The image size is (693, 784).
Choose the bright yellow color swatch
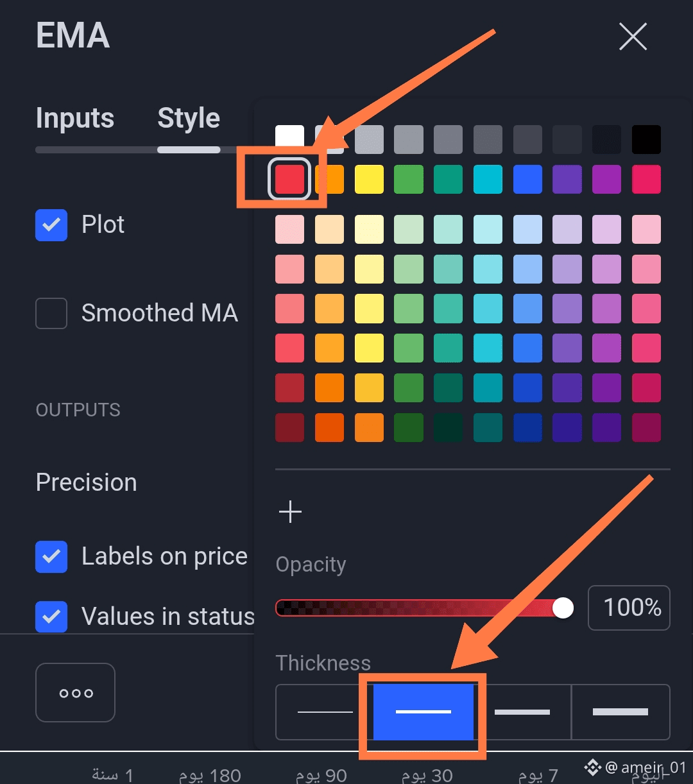pyautogui.click(x=369, y=180)
